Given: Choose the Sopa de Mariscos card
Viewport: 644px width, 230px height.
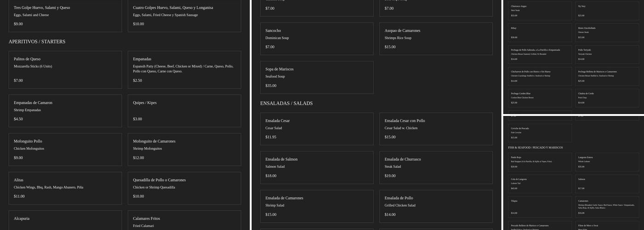Looking at the screenshot, I should point(316,77).
